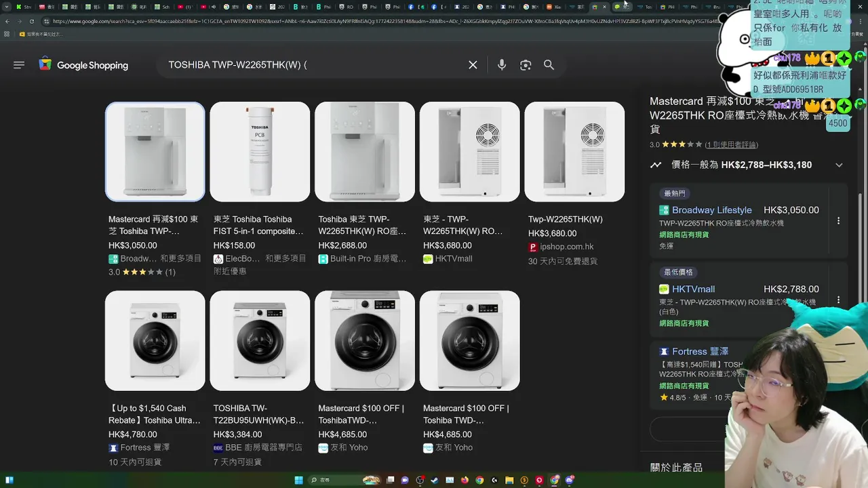The width and height of the screenshot is (868, 488).
Task: Click BBE 廚房電器專門店 seller icon
Action: point(218,448)
